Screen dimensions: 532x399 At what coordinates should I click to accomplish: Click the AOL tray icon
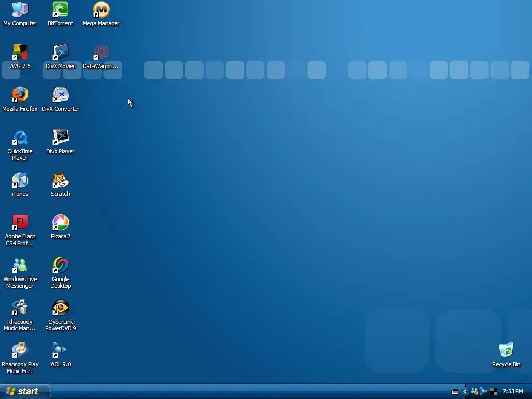point(484,391)
